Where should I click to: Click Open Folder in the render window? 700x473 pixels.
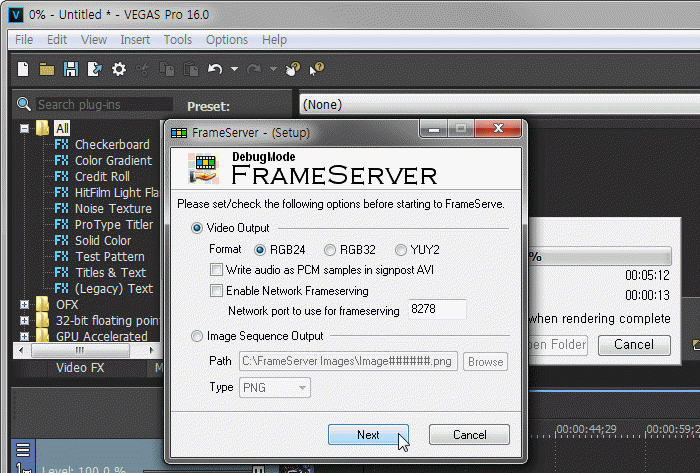(558, 344)
